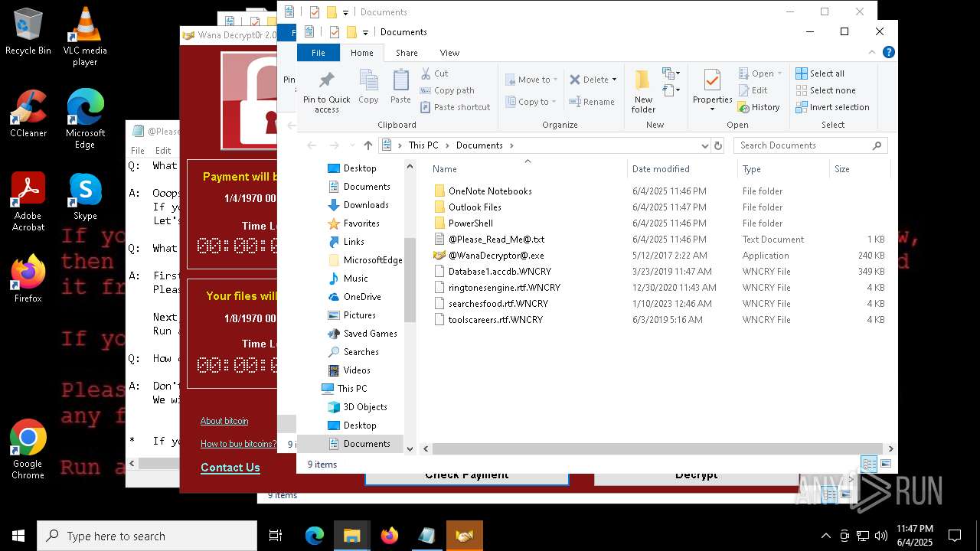Click Invert selection in ribbon
This screenshot has height=551, width=980.
[x=832, y=107]
